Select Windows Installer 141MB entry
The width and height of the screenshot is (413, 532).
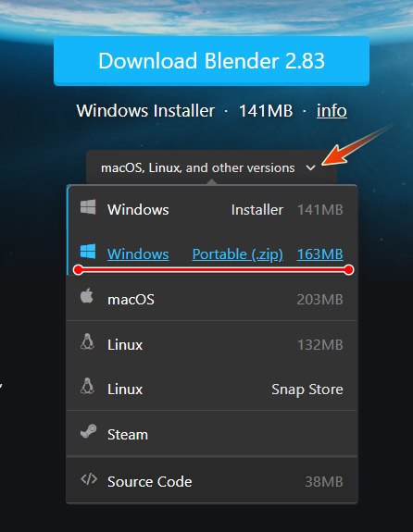click(x=212, y=209)
